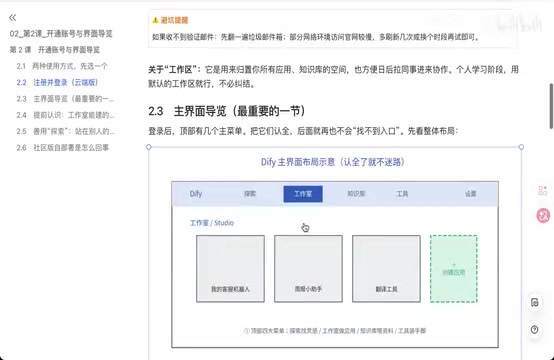Viewport: 554px width, 360px height.
Task: Click the Dify logo in diagram
Action: click(196, 194)
